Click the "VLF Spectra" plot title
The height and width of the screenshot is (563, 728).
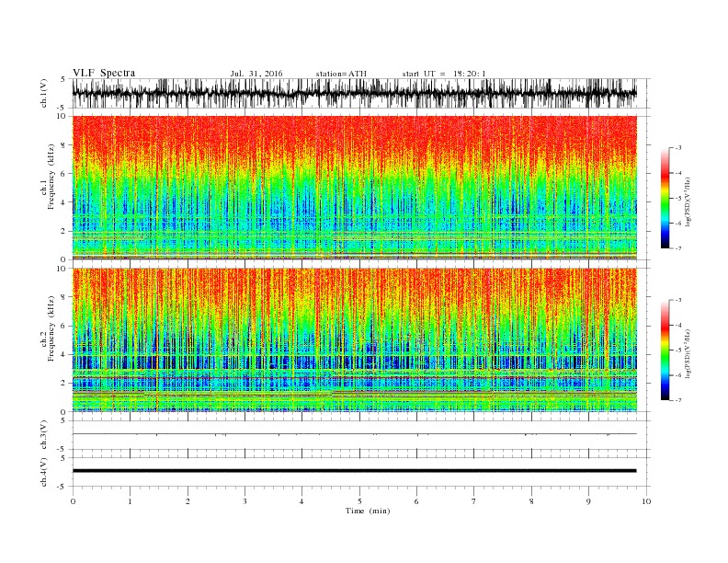pyautogui.click(x=104, y=73)
